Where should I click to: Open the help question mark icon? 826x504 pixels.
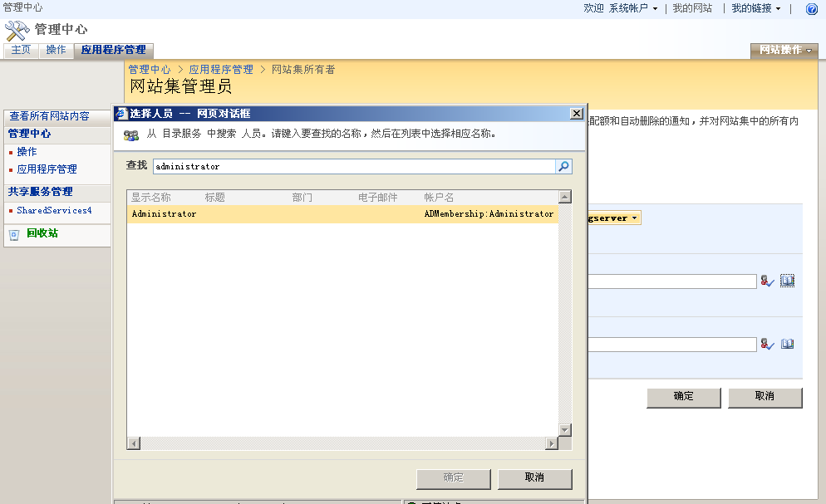tap(812, 8)
